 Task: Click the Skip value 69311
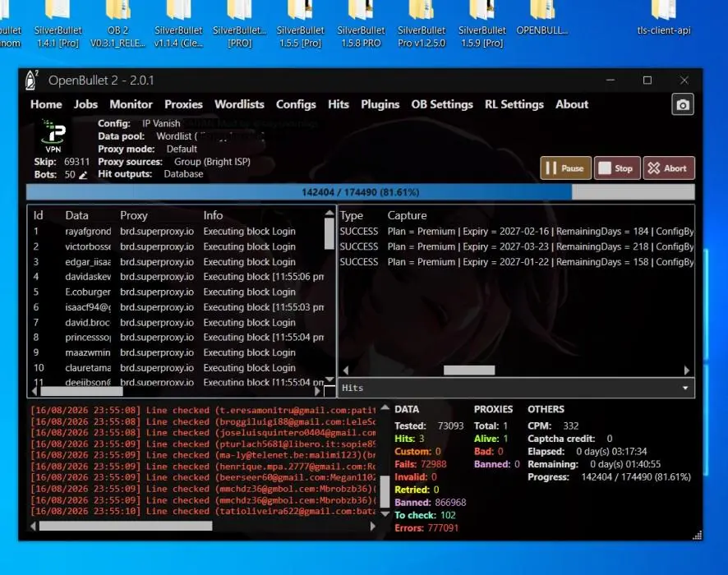[76, 162]
